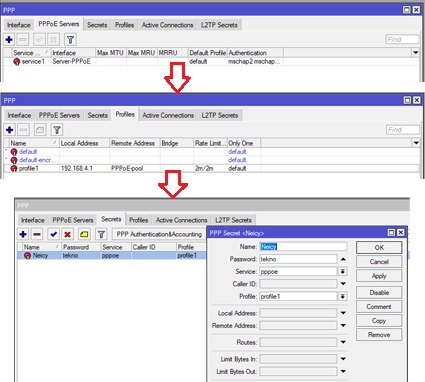Add new PPPoE server with plus icon
This screenshot has width=425, height=382.
pyautogui.click(x=9, y=40)
